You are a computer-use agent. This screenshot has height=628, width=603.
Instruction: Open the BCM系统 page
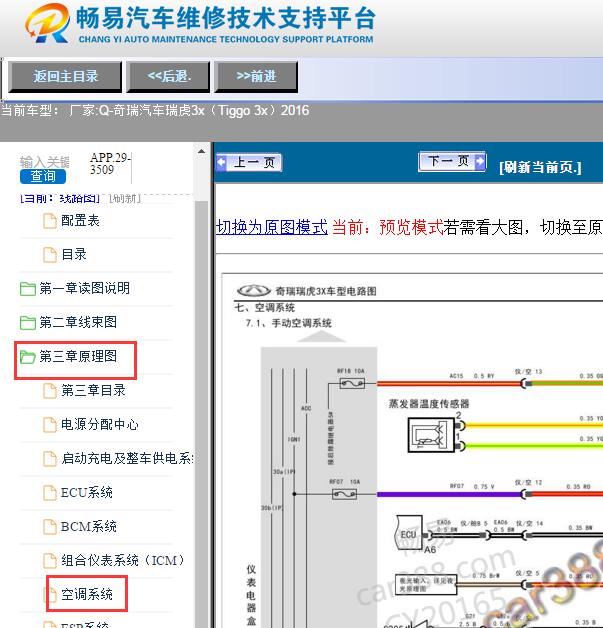88,526
